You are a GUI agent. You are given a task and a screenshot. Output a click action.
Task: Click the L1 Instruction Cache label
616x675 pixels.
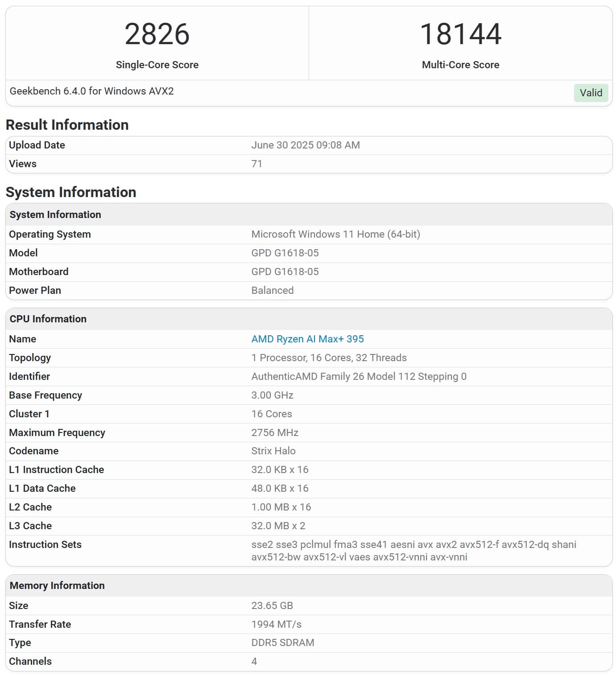pos(56,469)
